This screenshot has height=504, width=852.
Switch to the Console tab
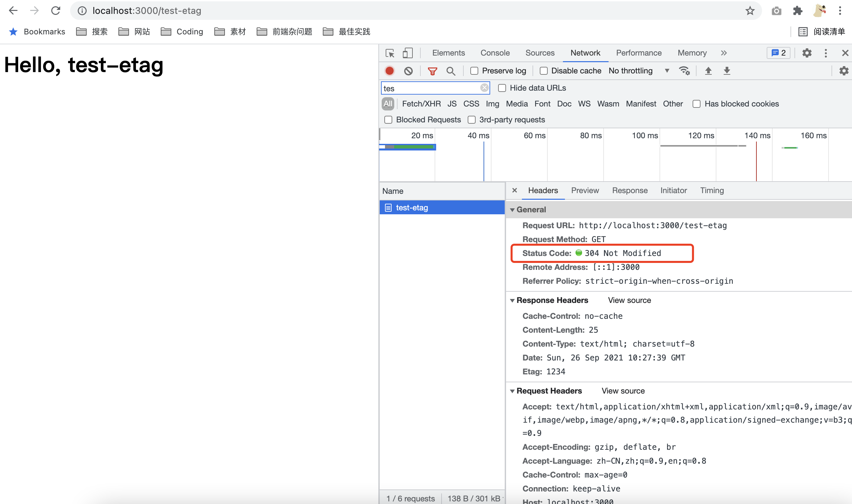tap(495, 53)
